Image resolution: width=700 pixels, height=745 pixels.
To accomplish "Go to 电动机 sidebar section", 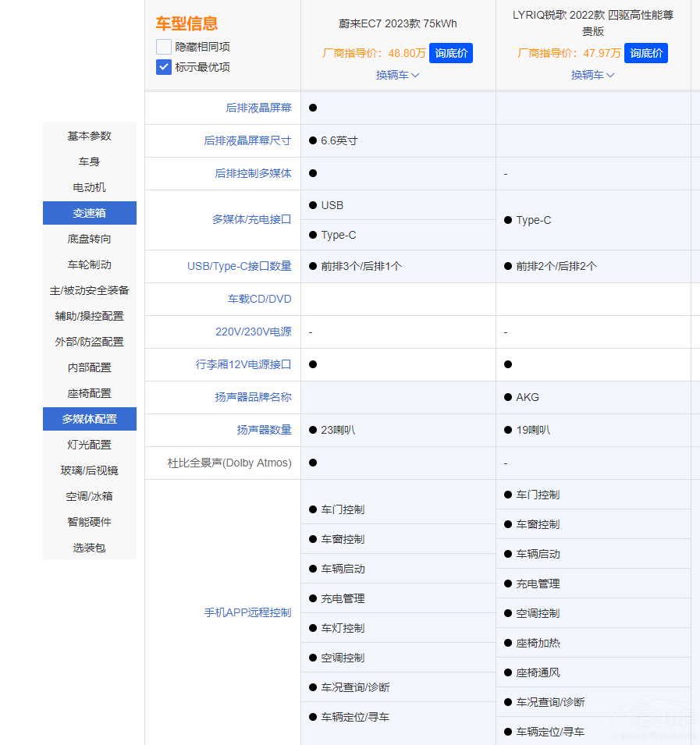I will pos(90,187).
